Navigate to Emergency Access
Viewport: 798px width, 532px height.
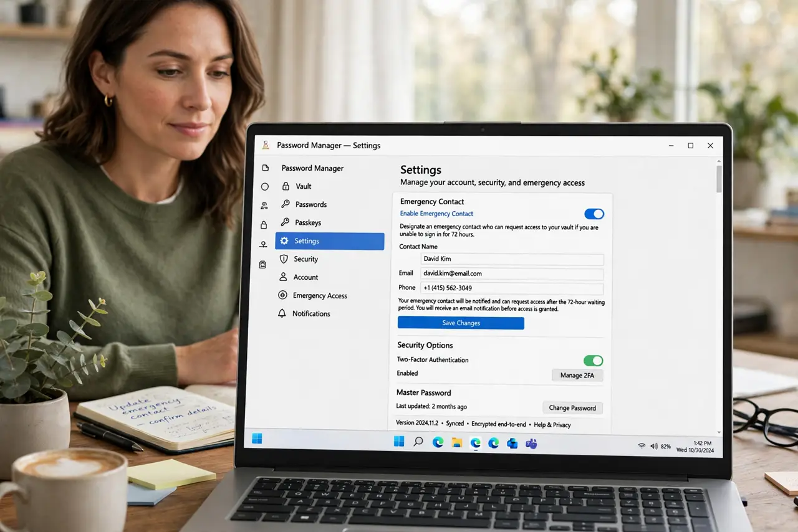pos(320,295)
